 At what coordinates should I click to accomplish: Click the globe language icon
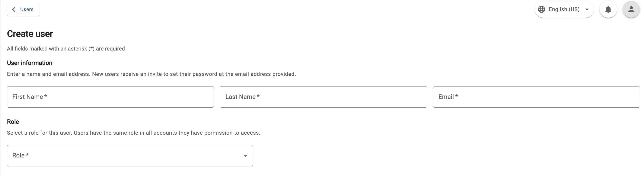click(542, 10)
